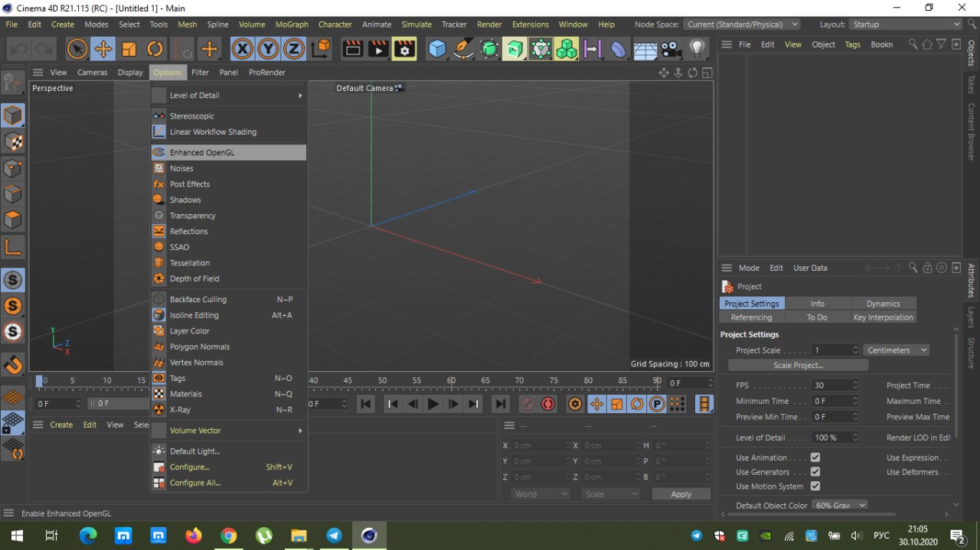Uncheck Use Generators checkbox

815,472
